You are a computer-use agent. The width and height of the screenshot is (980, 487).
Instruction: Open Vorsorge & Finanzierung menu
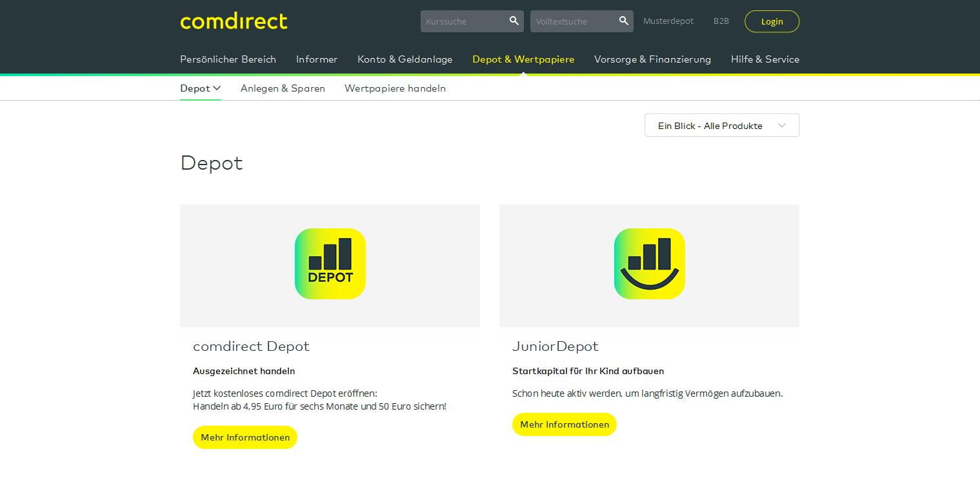pyautogui.click(x=652, y=59)
